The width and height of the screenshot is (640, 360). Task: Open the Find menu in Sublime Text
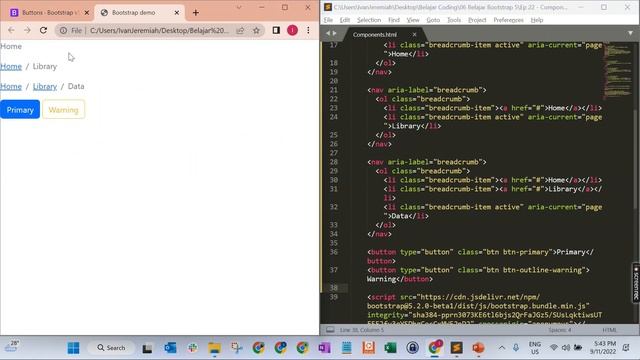[394, 20]
